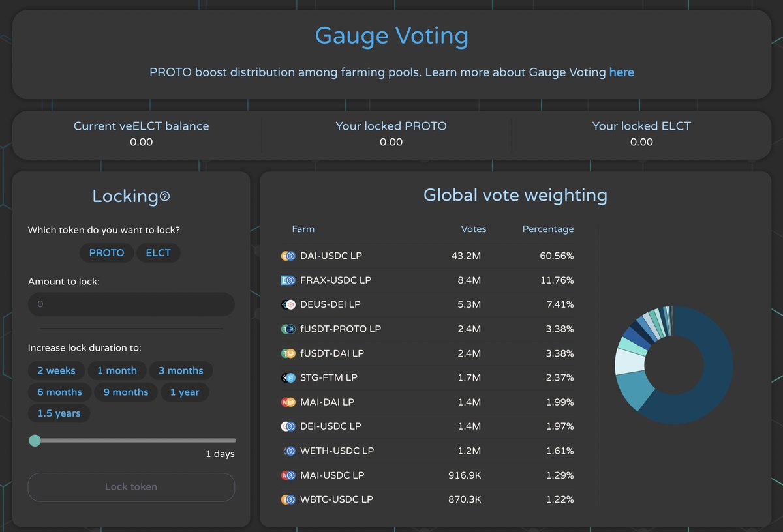Click the Locking help question-mark icon

(x=165, y=196)
